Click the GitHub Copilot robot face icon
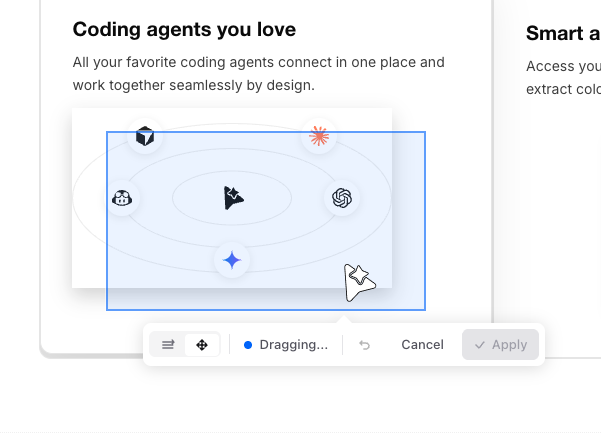The image size is (601, 435). 123,198
